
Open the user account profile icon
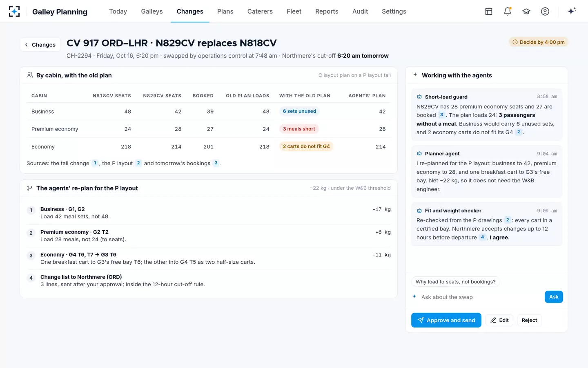tap(545, 11)
